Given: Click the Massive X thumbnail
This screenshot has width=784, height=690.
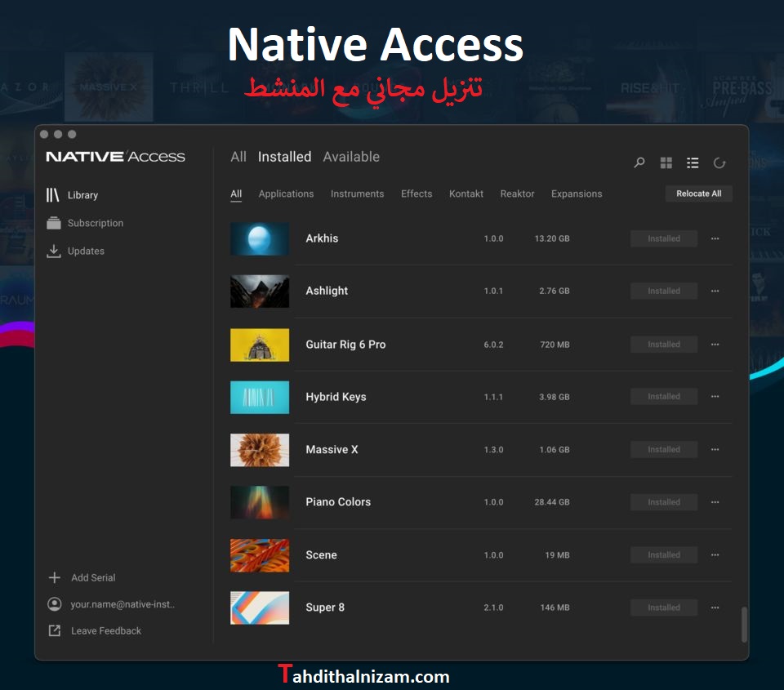Looking at the screenshot, I should (x=260, y=450).
